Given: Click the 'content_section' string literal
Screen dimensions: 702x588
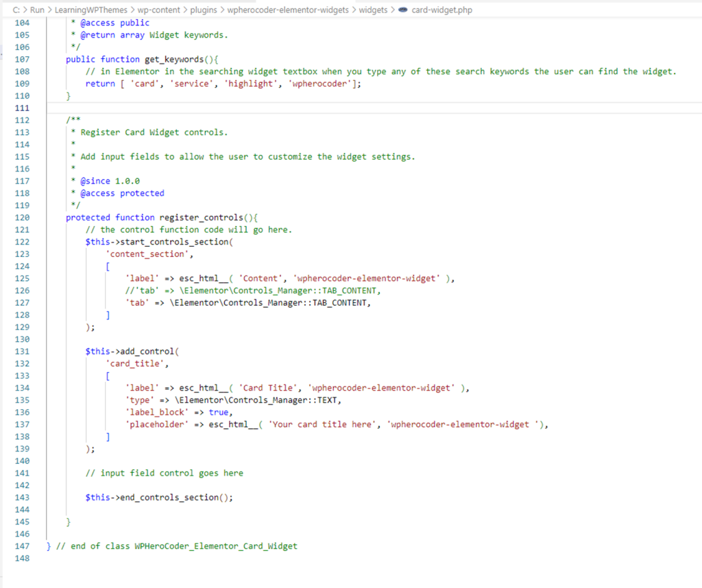Looking at the screenshot, I should 147,254.
